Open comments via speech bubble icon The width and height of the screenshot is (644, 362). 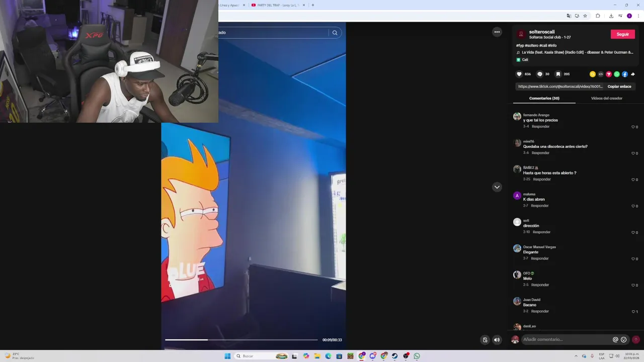(x=540, y=74)
